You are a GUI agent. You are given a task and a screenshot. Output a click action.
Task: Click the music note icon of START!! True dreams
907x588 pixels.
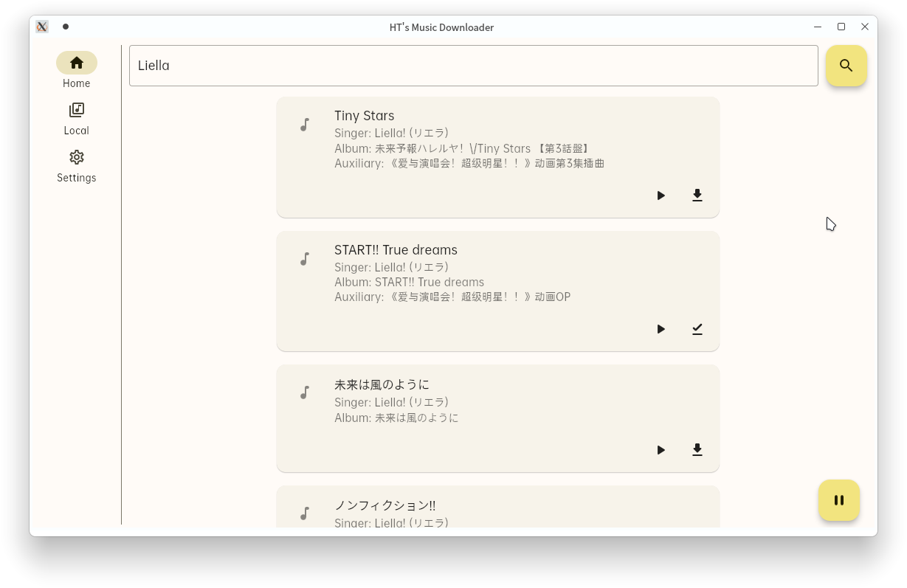coord(304,259)
